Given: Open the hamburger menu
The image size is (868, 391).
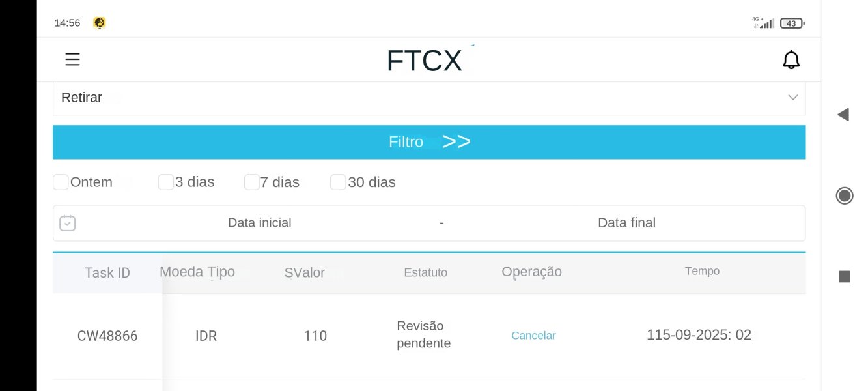Looking at the screenshot, I should (72, 60).
